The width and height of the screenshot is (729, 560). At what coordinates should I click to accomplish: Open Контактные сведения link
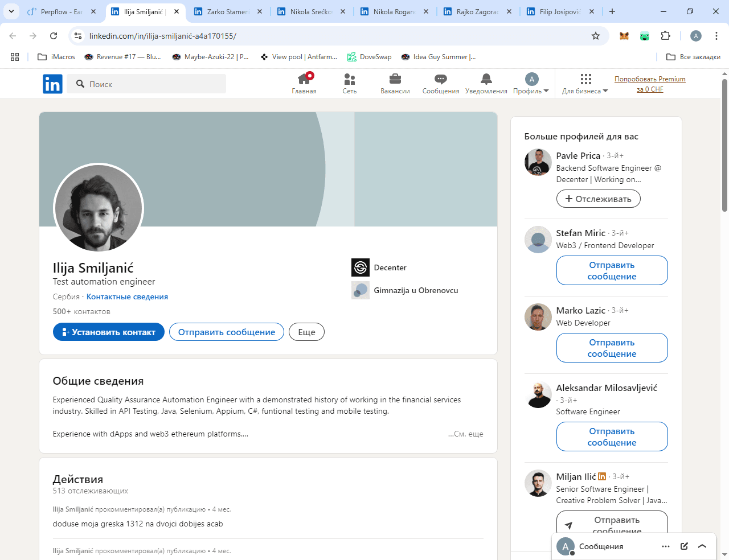[x=127, y=297]
